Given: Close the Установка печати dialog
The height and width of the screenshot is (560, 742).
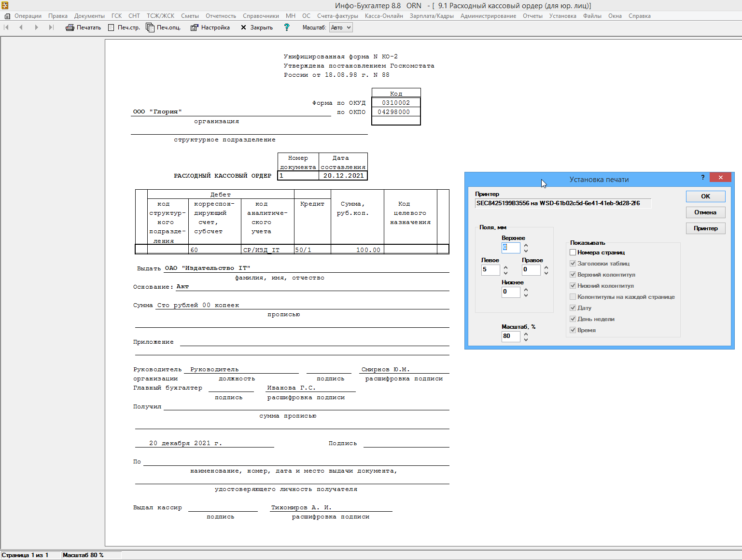Looking at the screenshot, I should [x=720, y=177].
